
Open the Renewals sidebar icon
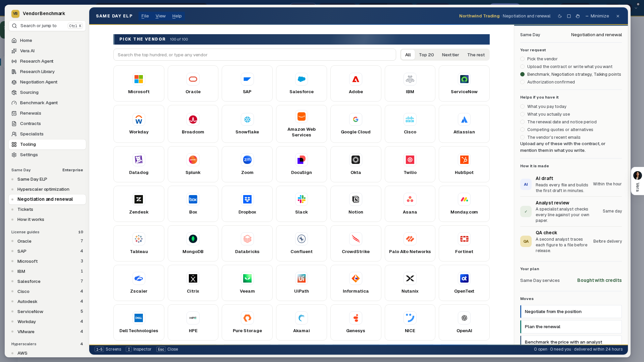tap(14, 113)
